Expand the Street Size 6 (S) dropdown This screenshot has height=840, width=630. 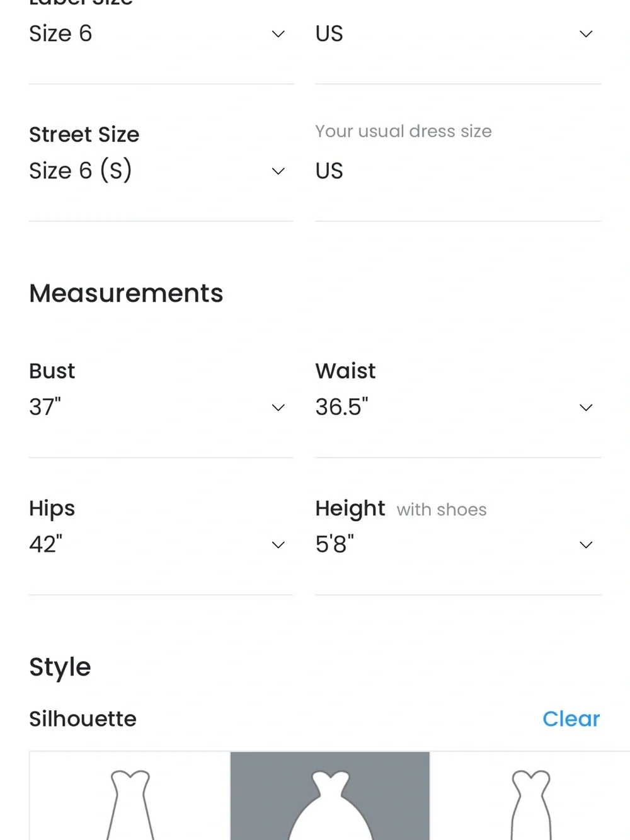point(161,171)
